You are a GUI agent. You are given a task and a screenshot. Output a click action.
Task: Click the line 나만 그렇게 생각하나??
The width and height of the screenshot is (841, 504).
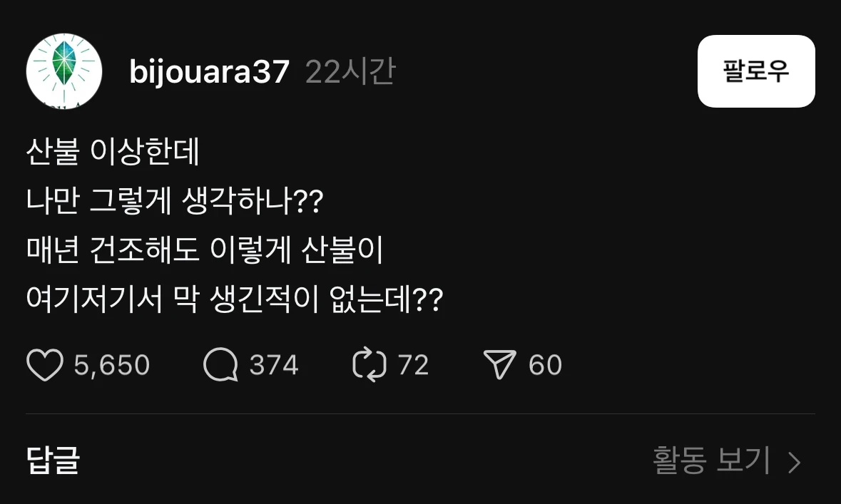(x=175, y=201)
